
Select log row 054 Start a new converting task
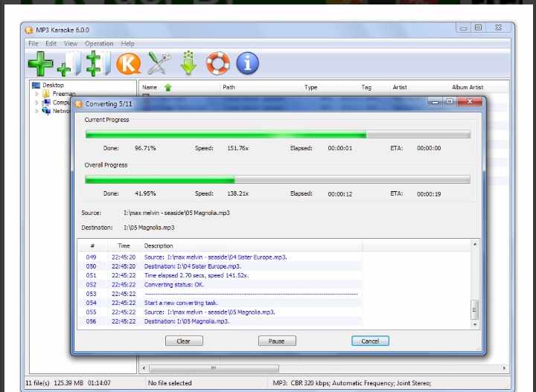pyautogui.click(x=220, y=303)
